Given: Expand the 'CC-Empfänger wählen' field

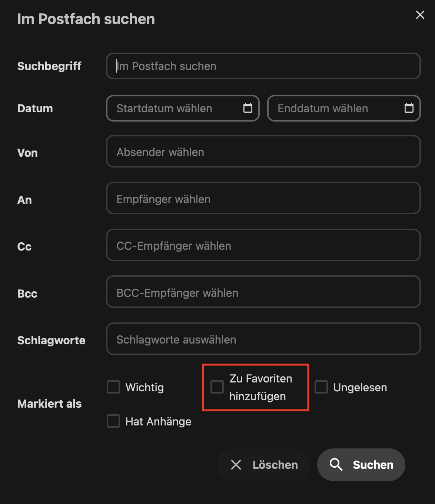Looking at the screenshot, I should click(263, 245).
